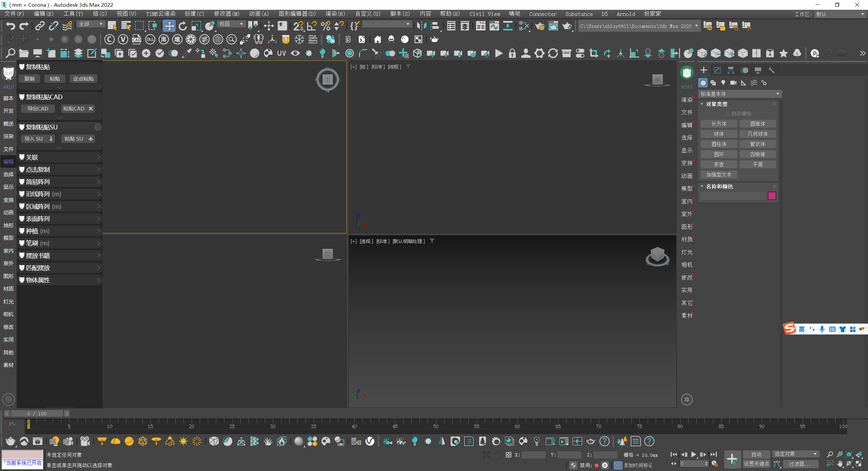The height and width of the screenshot is (471, 868).
Task: Click the Undo arrow icon
Action: click(x=11, y=26)
